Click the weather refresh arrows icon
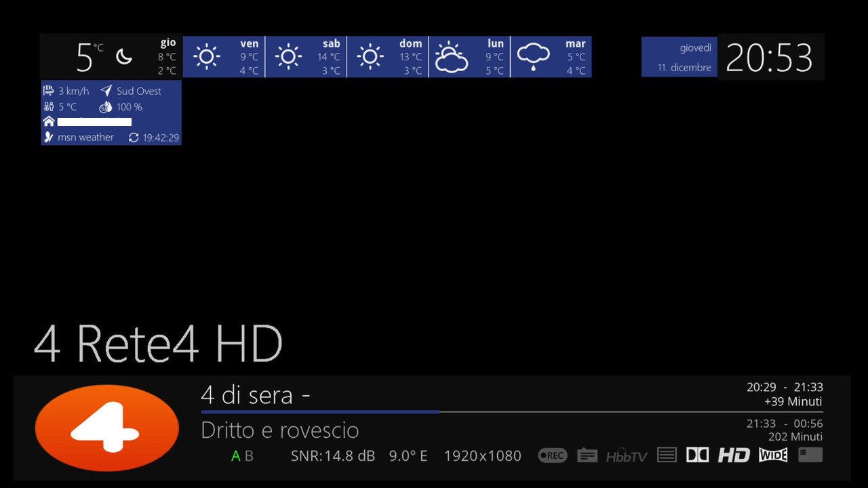This screenshot has height=488, width=868. 134,138
